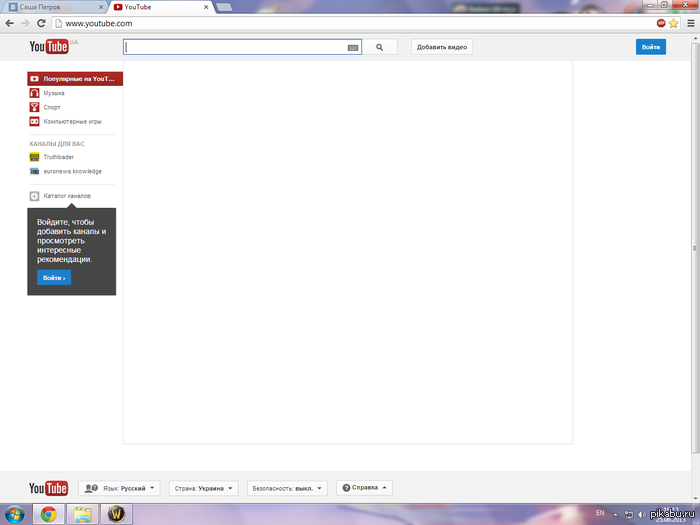The width and height of the screenshot is (700, 525).
Task: Click the Компьютерные игры gamepad icon
Action: [x=34, y=121]
